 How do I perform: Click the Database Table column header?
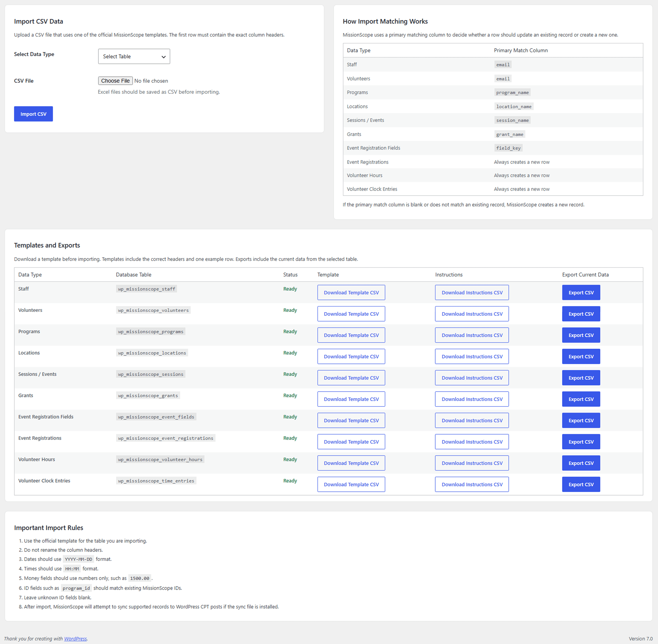pyautogui.click(x=134, y=275)
